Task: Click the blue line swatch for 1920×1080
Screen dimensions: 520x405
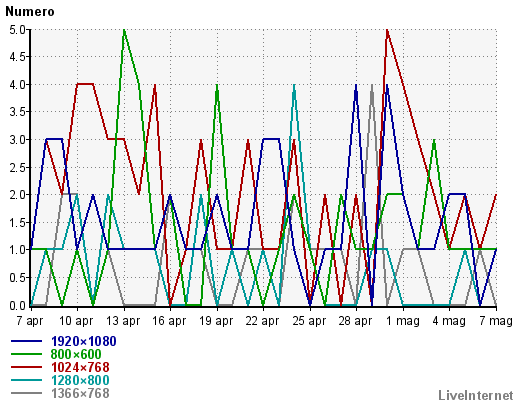Action: pyautogui.click(x=26, y=341)
